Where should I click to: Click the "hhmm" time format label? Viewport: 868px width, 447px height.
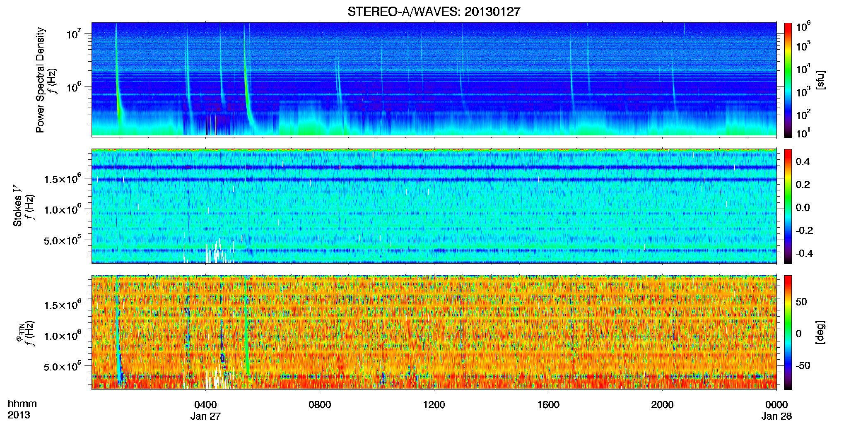pyautogui.click(x=22, y=404)
